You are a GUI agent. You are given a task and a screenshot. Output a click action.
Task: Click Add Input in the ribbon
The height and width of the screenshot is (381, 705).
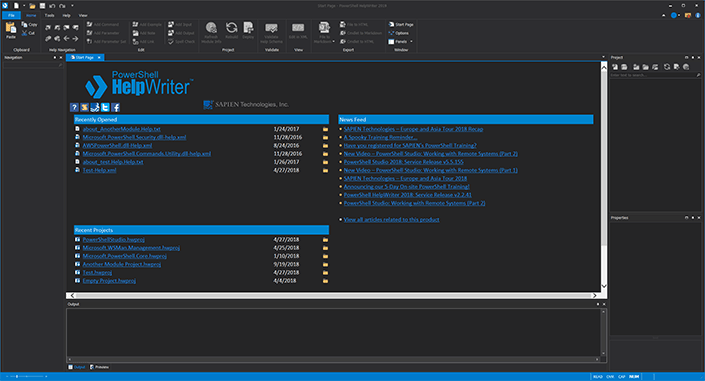[x=180, y=24]
